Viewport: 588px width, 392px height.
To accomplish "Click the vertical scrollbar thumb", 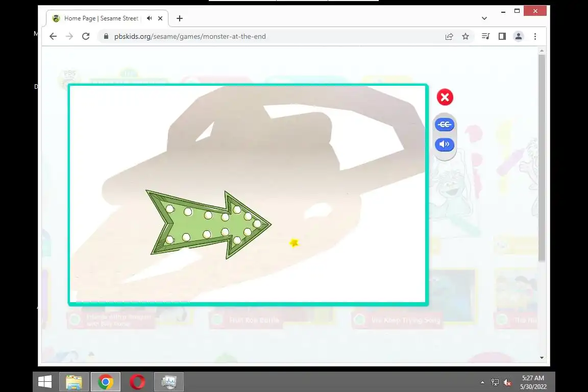I will 542,158.
